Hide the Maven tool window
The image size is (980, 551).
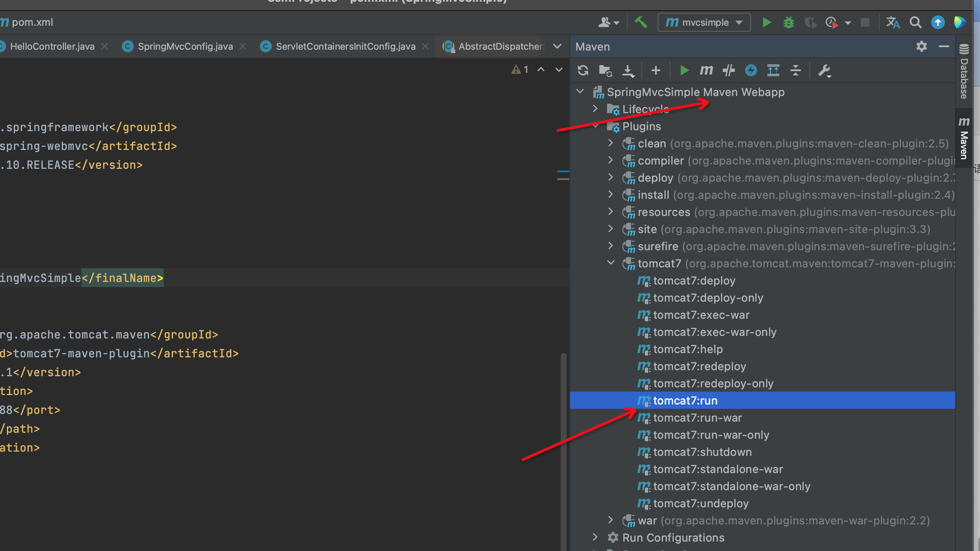click(944, 46)
